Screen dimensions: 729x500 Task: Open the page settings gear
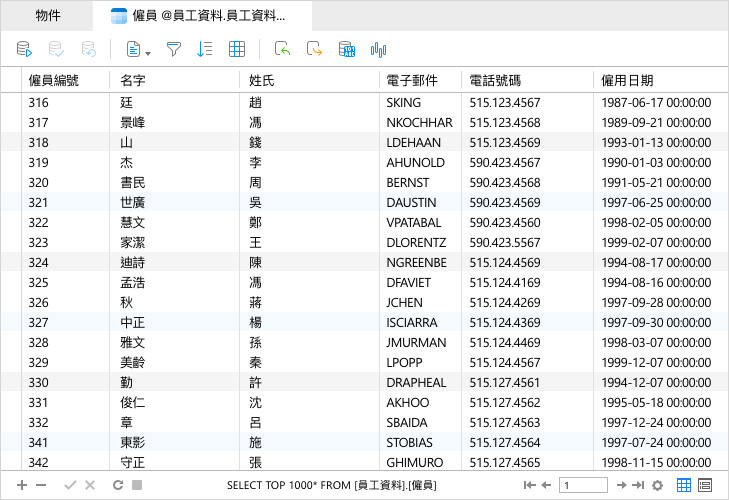pyautogui.click(x=657, y=485)
